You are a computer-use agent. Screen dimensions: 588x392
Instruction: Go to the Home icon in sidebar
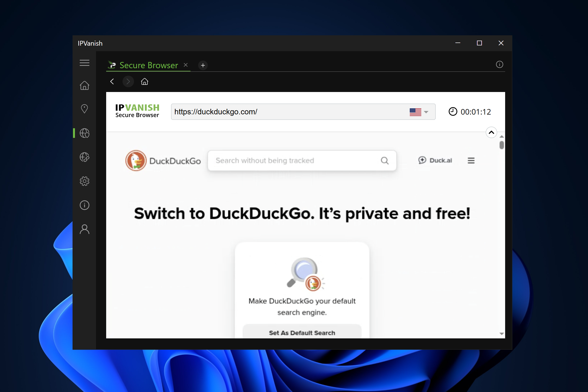coord(85,86)
